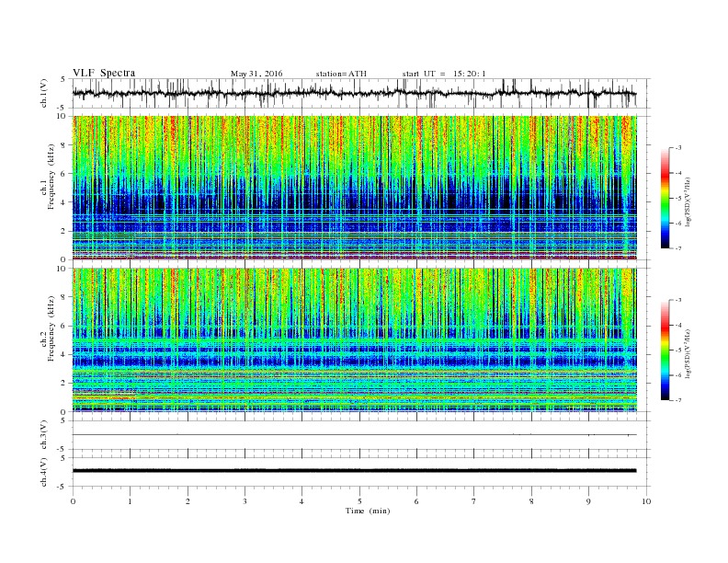Click the "ch.3(V)" axis label
Image resolution: width=728 pixels, height=563 pixels.
44,435
